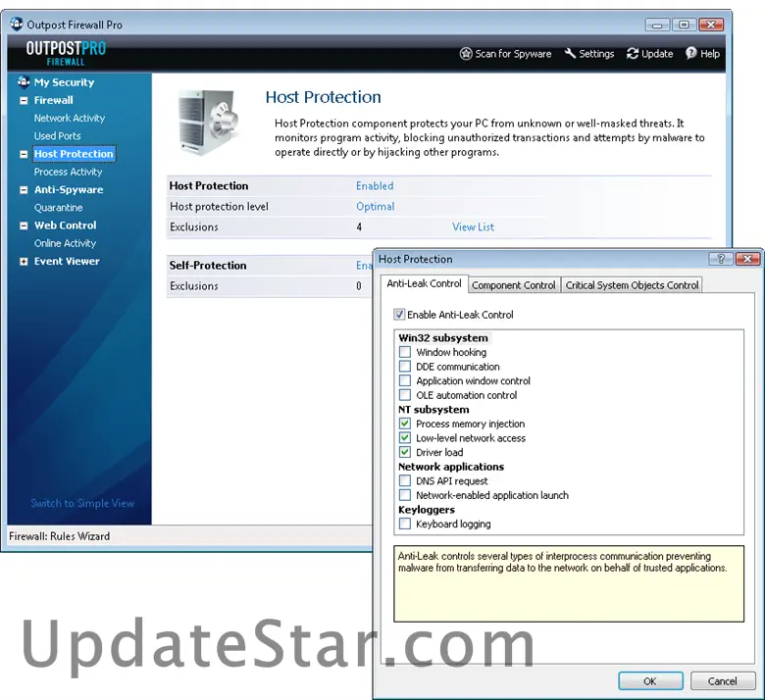Screen dimensions: 765x700
Task: Click the Firewall: Rules Wizard status text
Action: [x=60, y=536]
